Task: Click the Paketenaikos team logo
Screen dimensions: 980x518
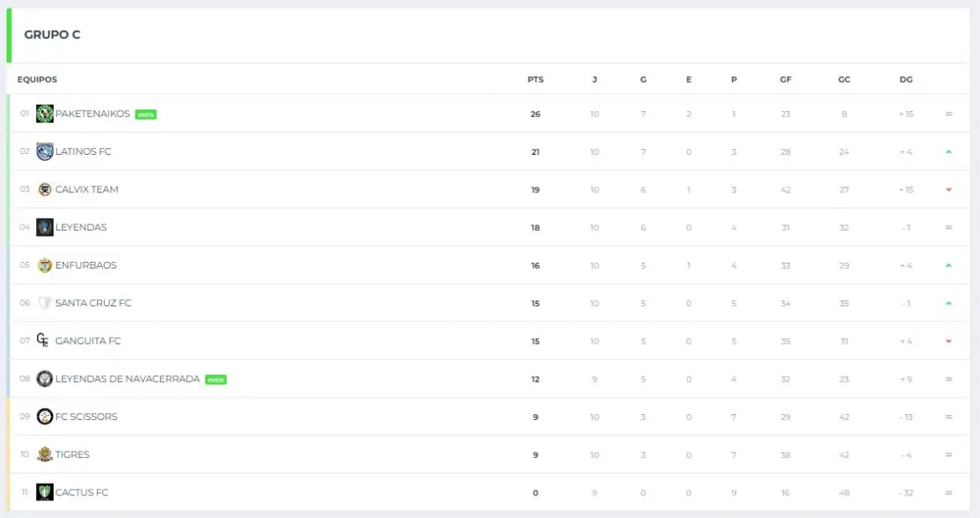Action: point(44,114)
